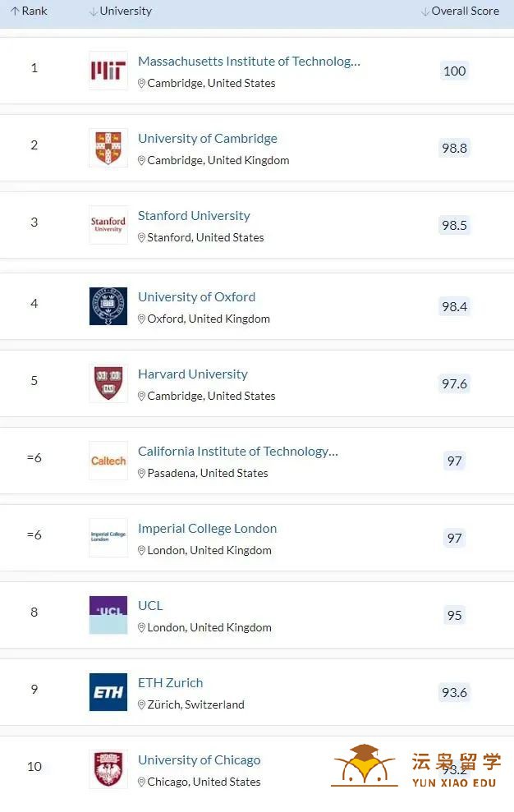Sort by the University column header
Viewport: 514px width, 812px height.
pos(121,11)
